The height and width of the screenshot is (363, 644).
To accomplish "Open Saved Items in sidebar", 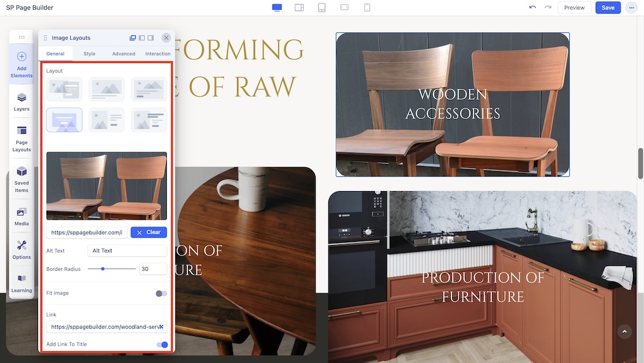I will pyautogui.click(x=21, y=178).
